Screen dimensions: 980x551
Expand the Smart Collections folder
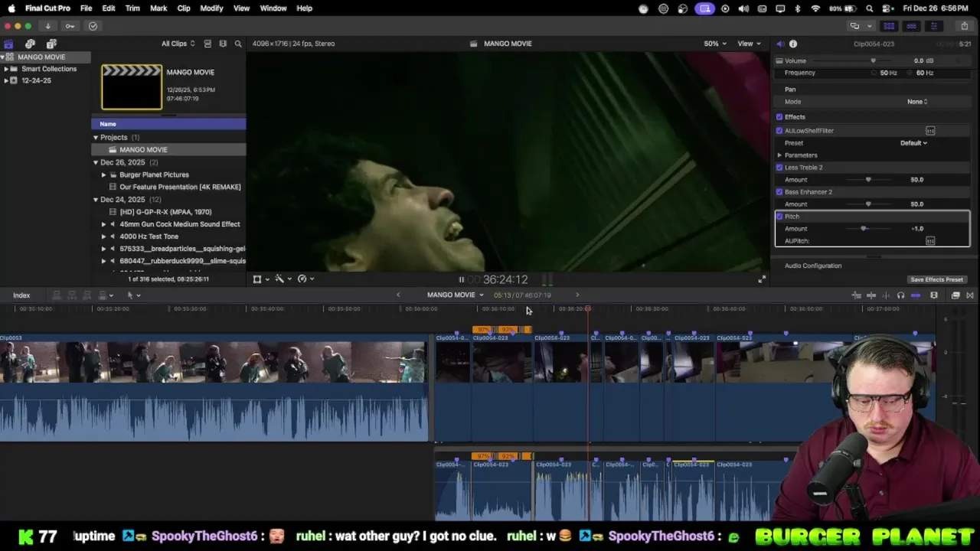coord(6,69)
